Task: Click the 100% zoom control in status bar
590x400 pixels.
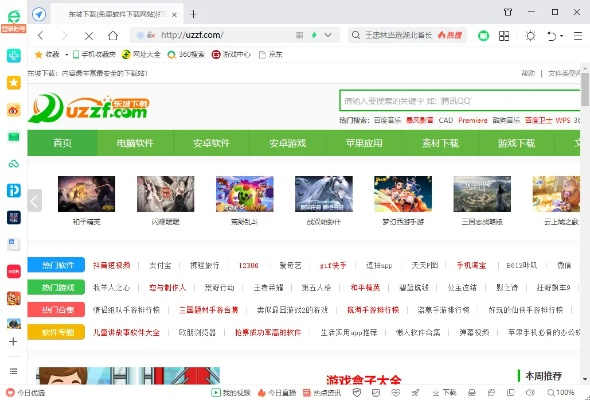Action: click(561, 393)
